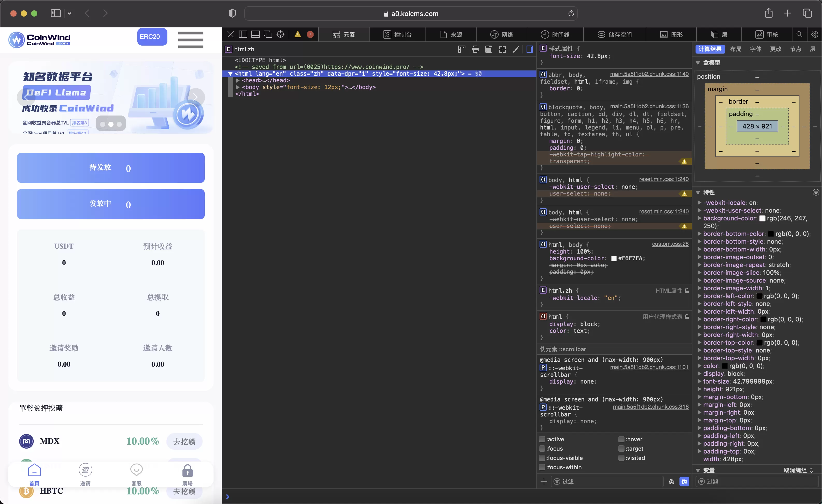Dock inspector to bottom of window
The height and width of the screenshot is (504, 822).
pyautogui.click(x=256, y=34)
